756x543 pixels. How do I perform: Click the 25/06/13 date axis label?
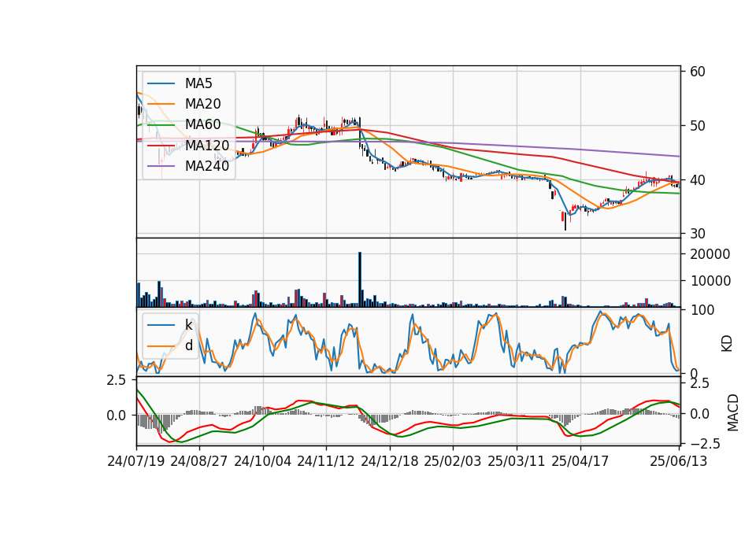(x=679, y=461)
